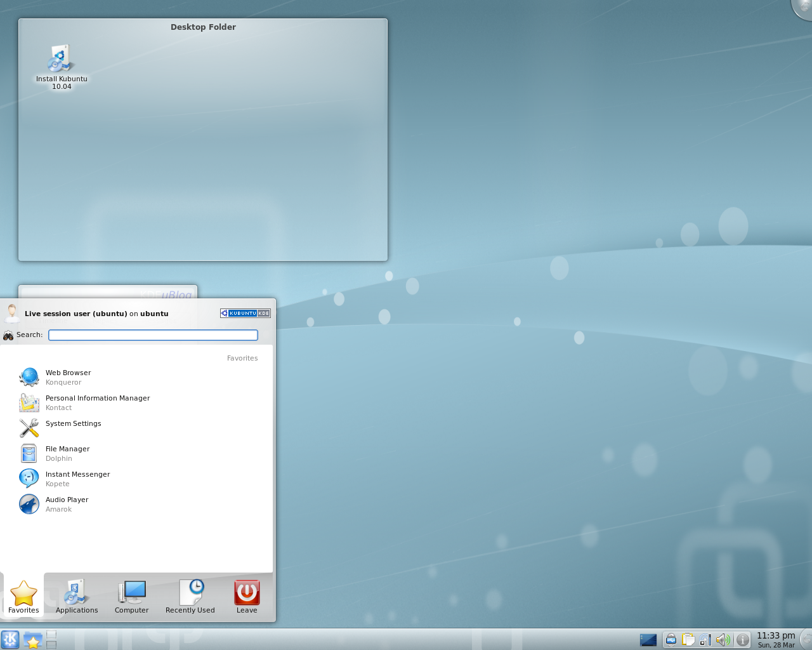Click the device notifier tray icon
The image size is (812, 650).
pyautogui.click(x=671, y=640)
